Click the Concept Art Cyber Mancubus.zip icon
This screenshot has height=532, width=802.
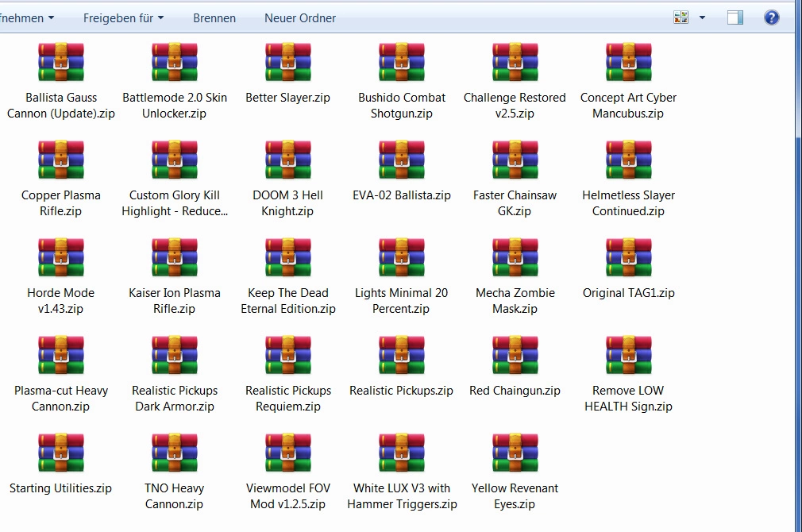point(629,62)
